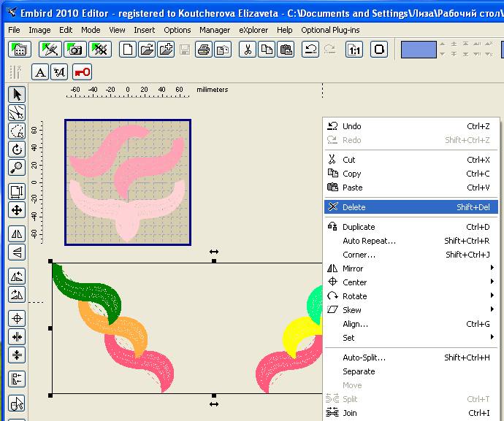Pick the magnifier zoom tool
The width and height of the screenshot is (504, 421).
tap(16, 168)
